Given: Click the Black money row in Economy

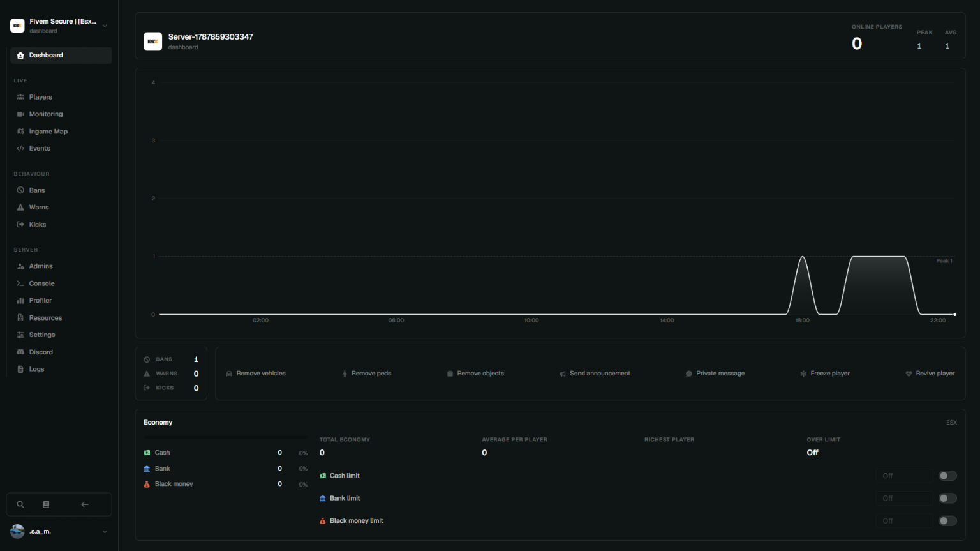Looking at the screenshot, I should click(226, 484).
